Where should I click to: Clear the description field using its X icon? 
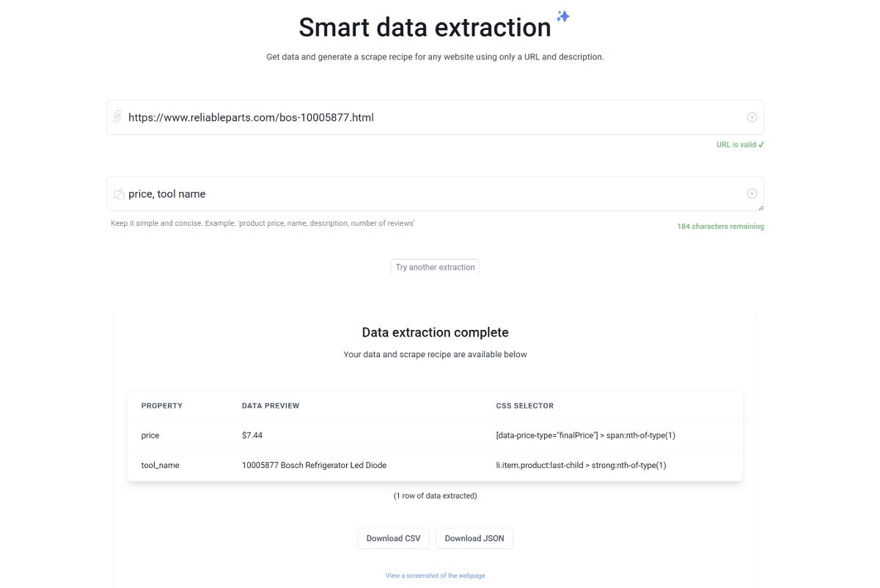pos(752,194)
